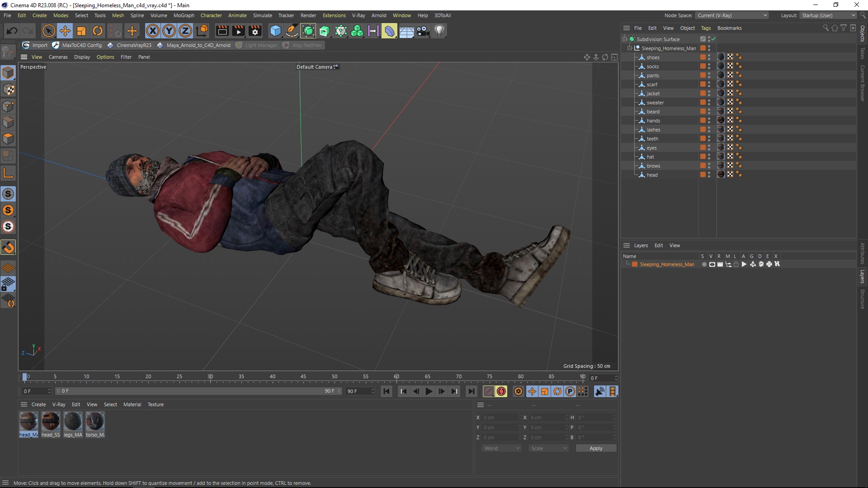Open viewport Cameras menu
Image resolution: width=868 pixels, height=488 pixels.
(x=58, y=57)
